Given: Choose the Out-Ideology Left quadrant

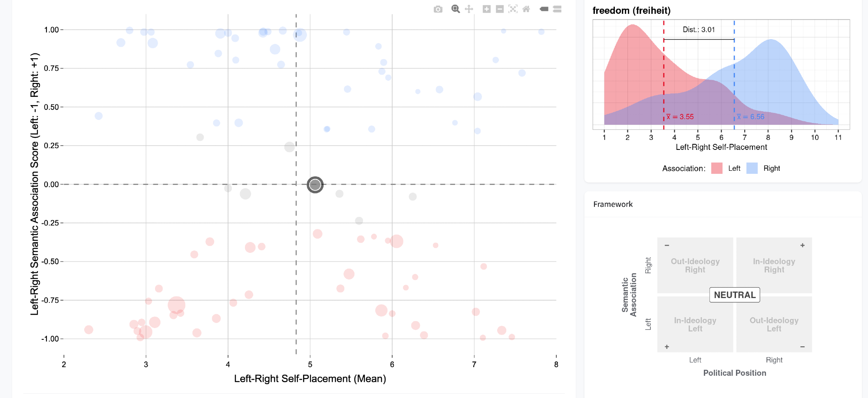Looking at the screenshot, I should pyautogui.click(x=774, y=325).
